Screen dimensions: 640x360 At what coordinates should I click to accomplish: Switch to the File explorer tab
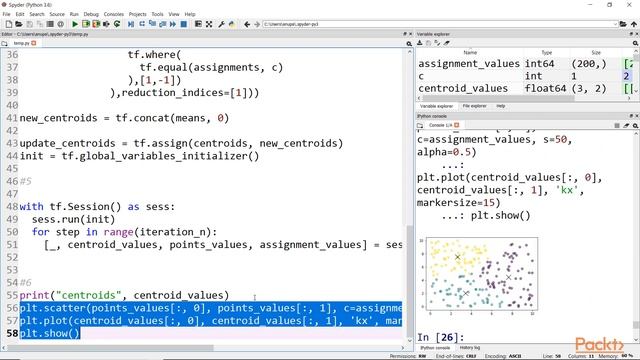tap(474, 106)
